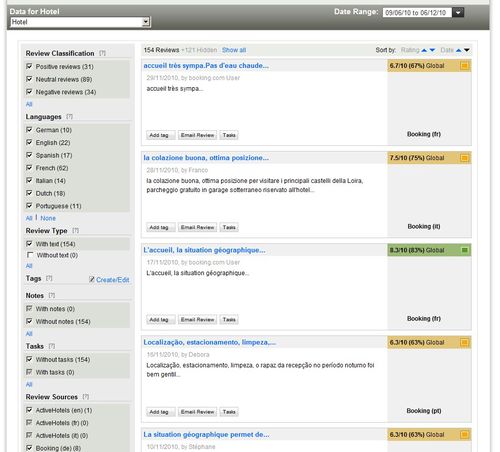Select All under Languages
Screen dimensions: 500x452
(29, 218)
